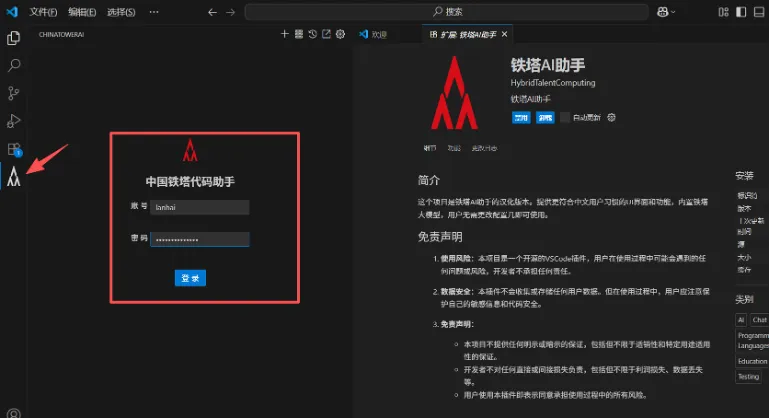Click the 简介 heading
770x418 pixels.
tap(429, 180)
